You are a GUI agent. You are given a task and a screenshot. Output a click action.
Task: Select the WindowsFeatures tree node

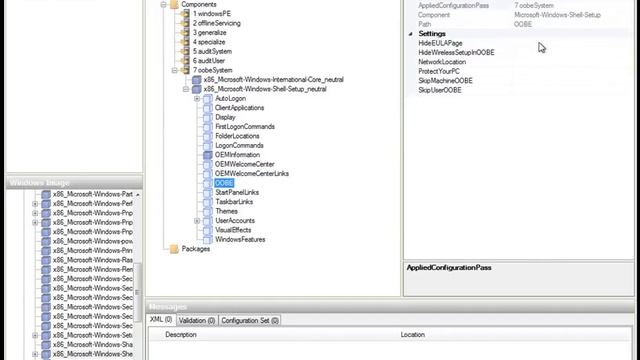pyautogui.click(x=240, y=239)
